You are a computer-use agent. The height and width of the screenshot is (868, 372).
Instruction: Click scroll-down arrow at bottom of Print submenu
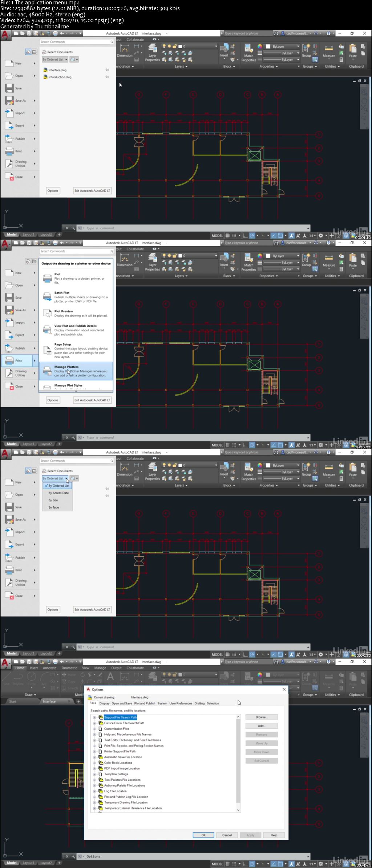pos(76,391)
